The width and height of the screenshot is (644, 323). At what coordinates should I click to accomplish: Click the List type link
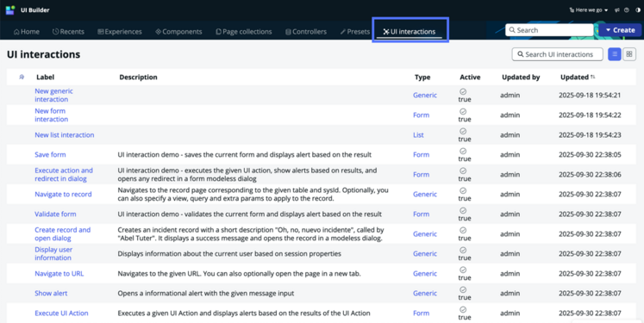[x=418, y=134]
